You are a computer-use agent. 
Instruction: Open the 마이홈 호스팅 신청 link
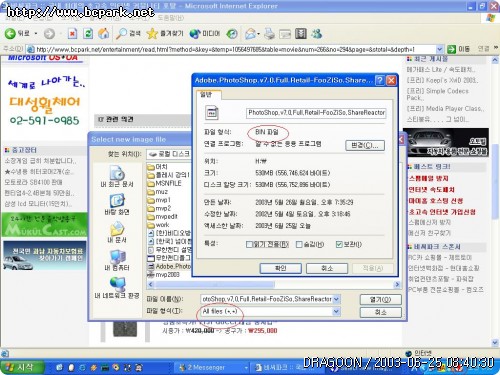436,201
